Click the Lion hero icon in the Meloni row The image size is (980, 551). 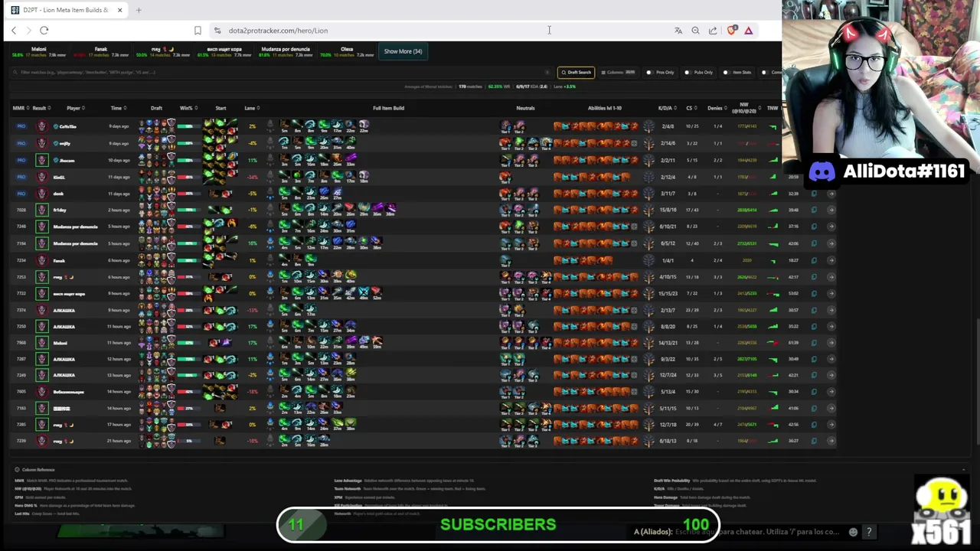click(41, 342)
